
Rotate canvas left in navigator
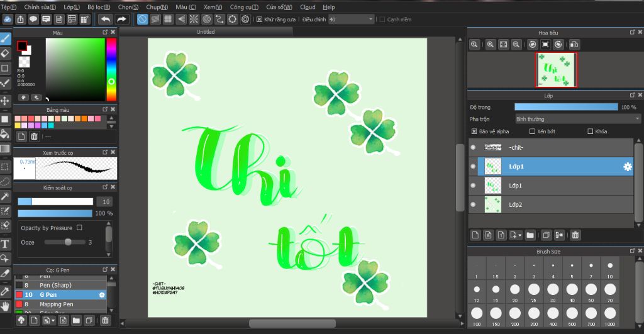pos(532,45)
